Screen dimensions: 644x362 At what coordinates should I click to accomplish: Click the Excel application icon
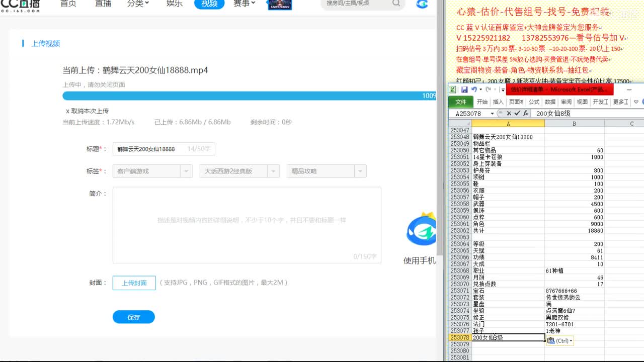(x=453, y=89)
